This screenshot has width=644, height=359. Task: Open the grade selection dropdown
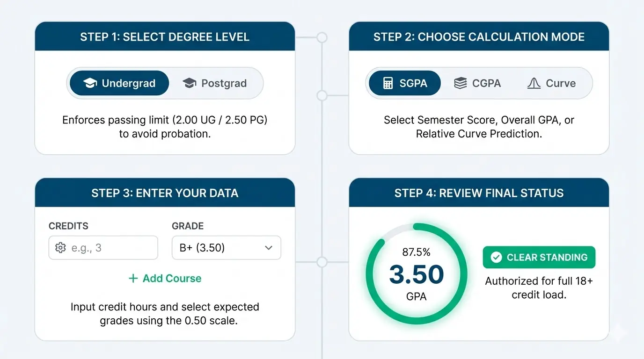pyautogui.click(x=226, y=248)
